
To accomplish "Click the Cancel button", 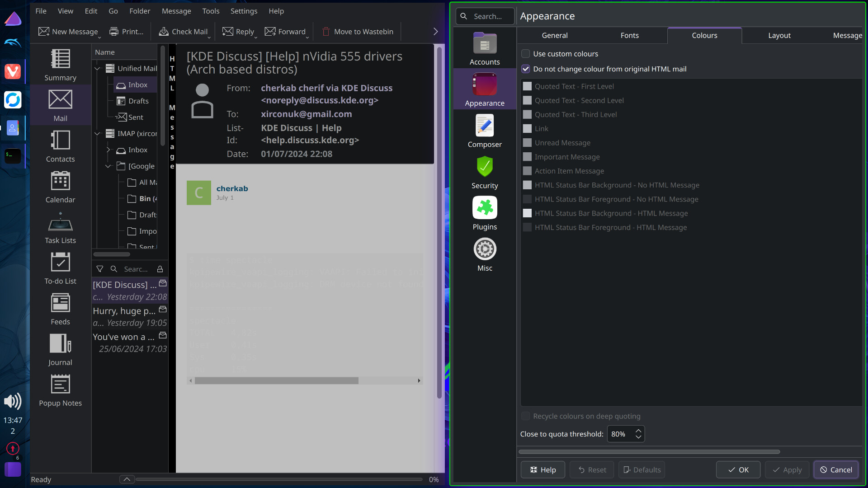I will pos(836,470).
